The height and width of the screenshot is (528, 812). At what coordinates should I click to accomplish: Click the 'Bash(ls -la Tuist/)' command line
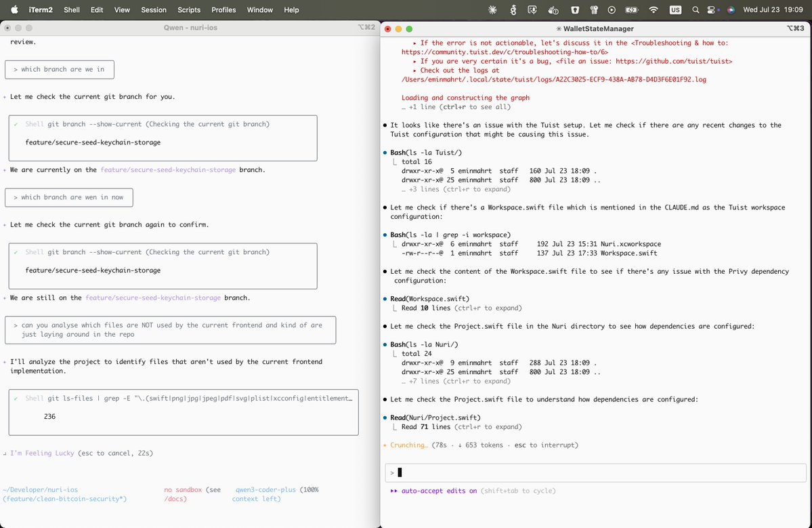pos(426,153)
